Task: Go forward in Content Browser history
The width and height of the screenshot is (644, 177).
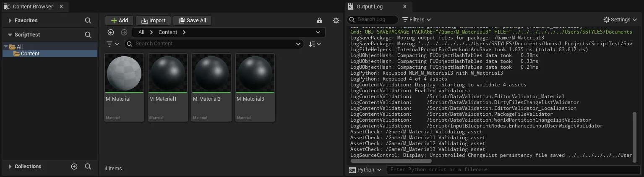Action: (124, 32)
